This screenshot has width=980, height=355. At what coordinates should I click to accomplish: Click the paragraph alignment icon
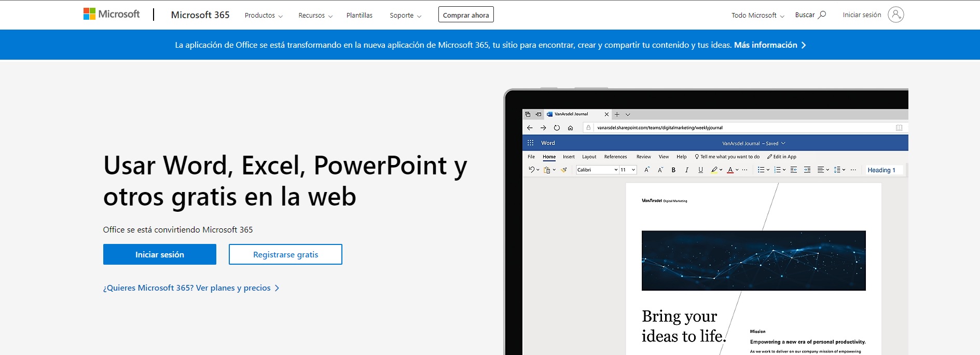(x=821, y=170)
